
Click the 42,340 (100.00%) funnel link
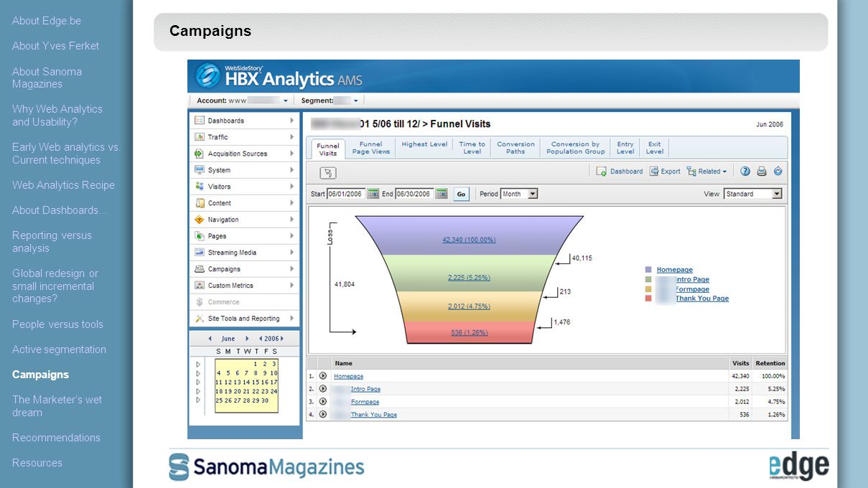[x=469, y=240]
